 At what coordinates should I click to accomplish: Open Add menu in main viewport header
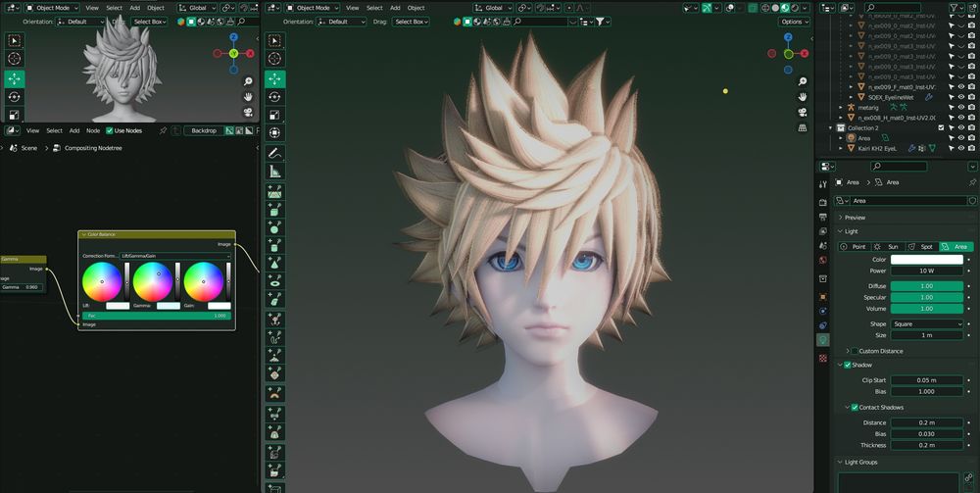pyautogui.click(x=395, y=8)
